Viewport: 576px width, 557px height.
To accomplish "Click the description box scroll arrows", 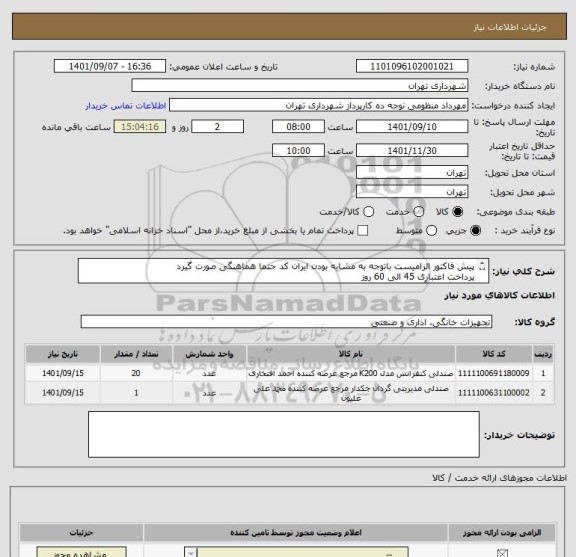I will [483, 266].
